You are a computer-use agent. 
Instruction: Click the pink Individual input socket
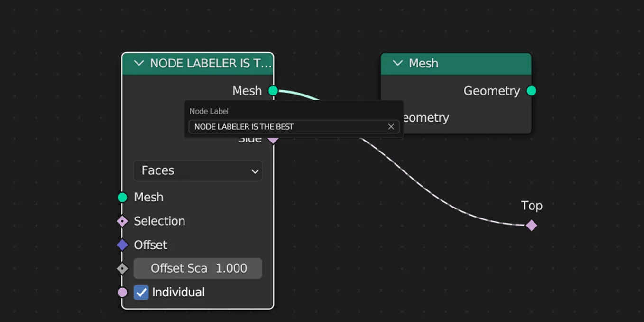click(122, 292)
